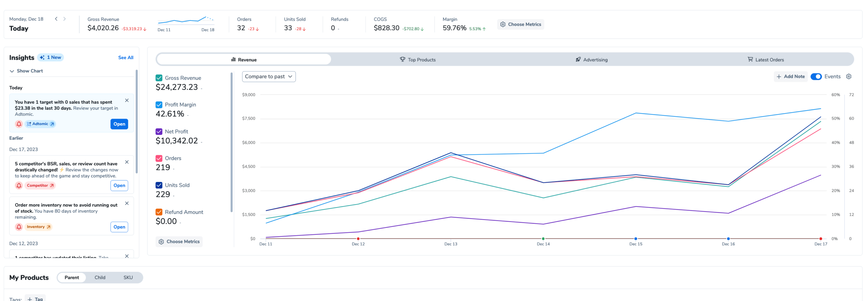This screenshot has height=301, width=868.
Task: Click the Add Note button
Action: coord(790,77)
